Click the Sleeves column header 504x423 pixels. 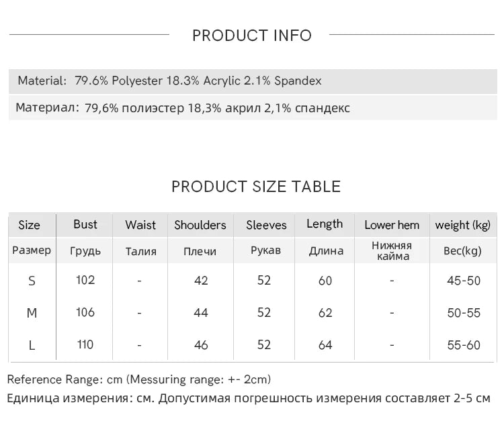coord(266,225)
